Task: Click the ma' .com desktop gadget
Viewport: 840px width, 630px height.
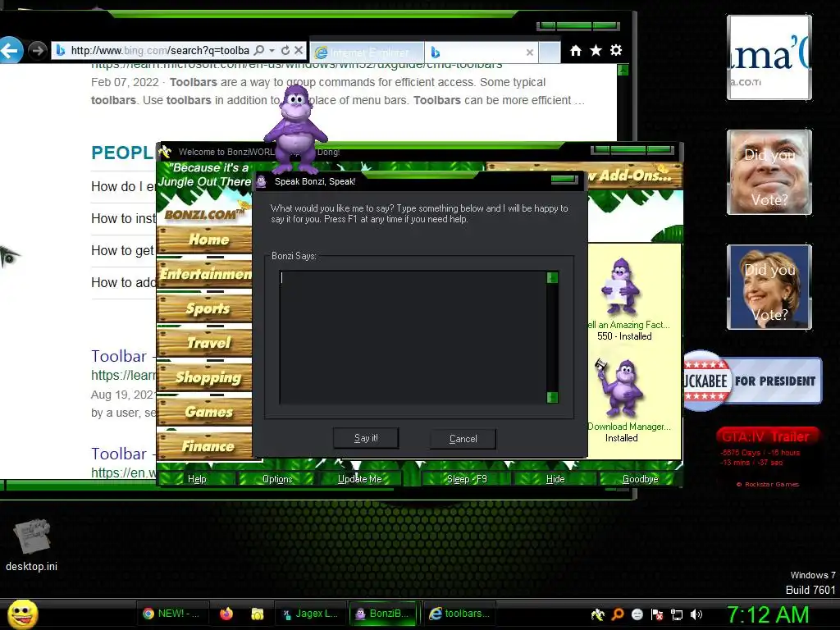Action: pyautogui.click(x=769, y=57)
